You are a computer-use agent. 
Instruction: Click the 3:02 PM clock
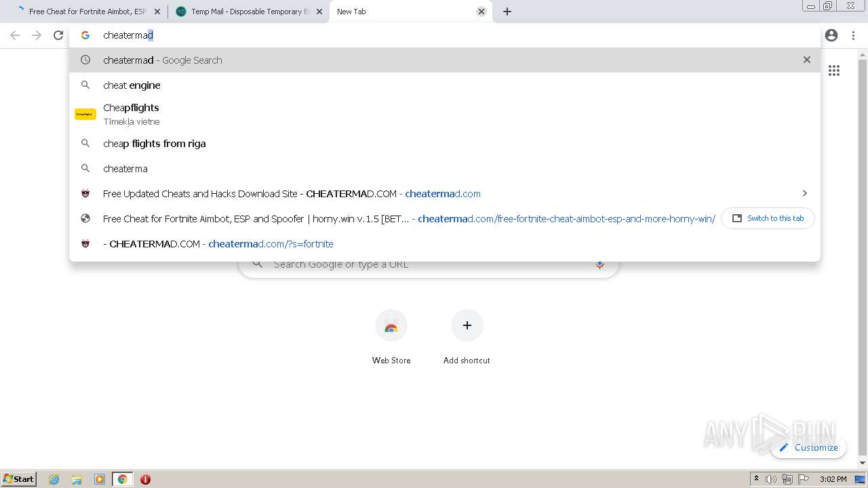tap(833, 479)
